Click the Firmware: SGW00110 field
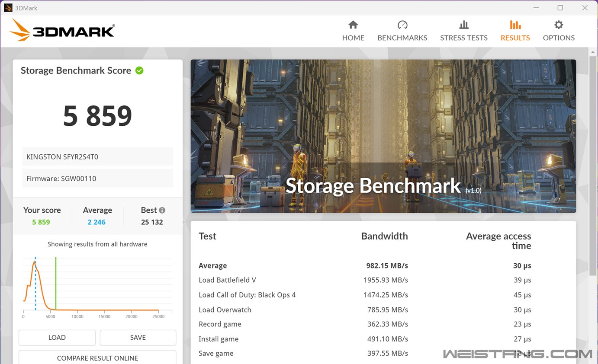The height and width of the screenshot is (364, 598). click(98, 178)
